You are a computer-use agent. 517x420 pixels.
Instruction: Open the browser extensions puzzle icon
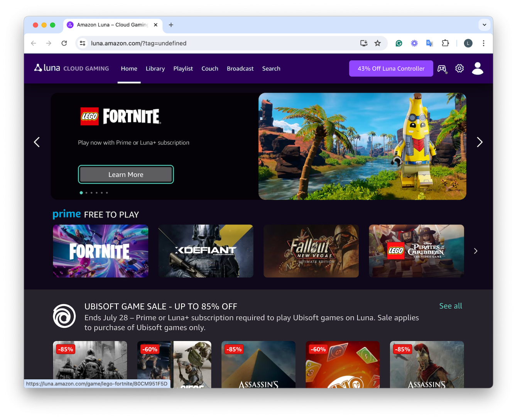pos(445,43)
